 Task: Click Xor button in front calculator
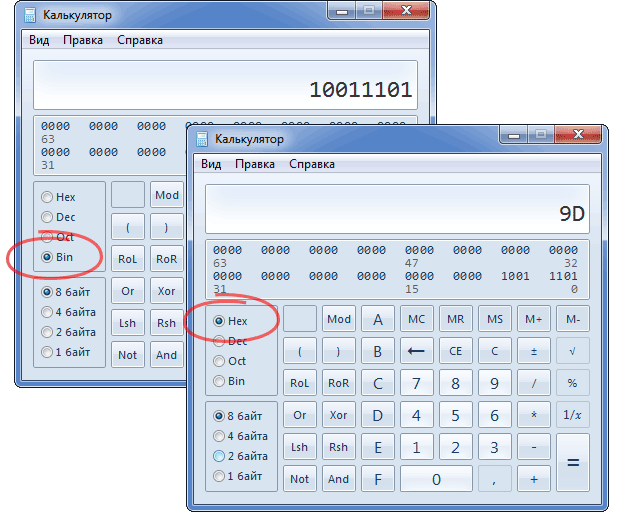point(339,415)
